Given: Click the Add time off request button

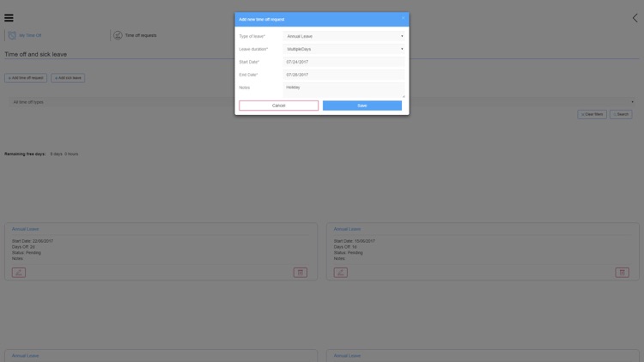Looking at the screenshot, I should tap(26, 78).
